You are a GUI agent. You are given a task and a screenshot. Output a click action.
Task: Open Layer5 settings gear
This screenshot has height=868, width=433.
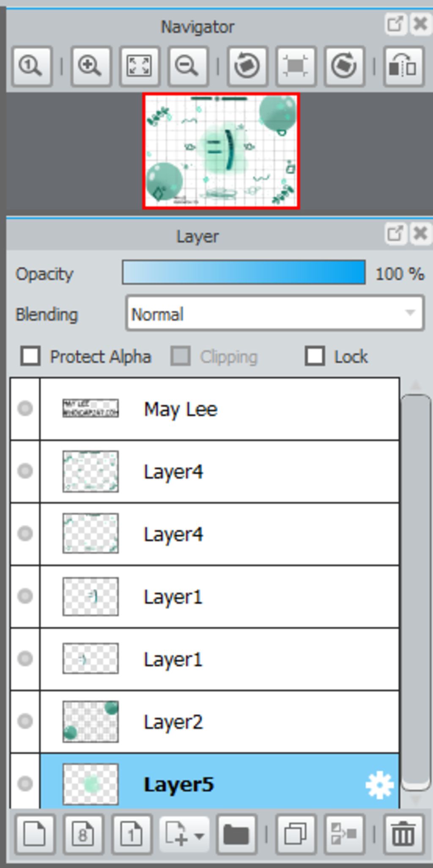pyautogui.click(x=379, y=785)
